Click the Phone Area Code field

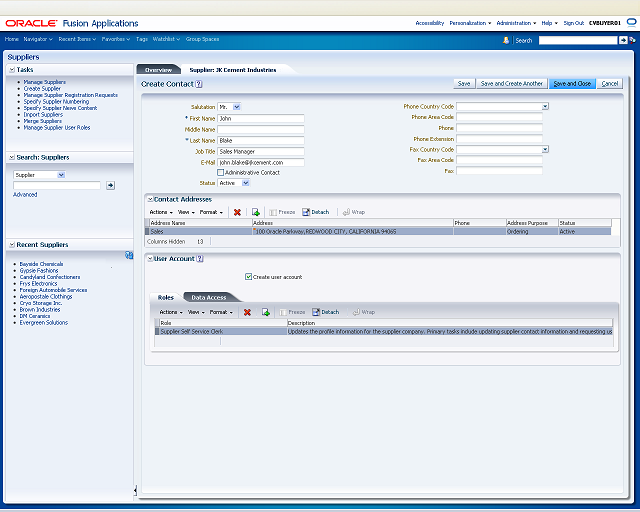500,117
